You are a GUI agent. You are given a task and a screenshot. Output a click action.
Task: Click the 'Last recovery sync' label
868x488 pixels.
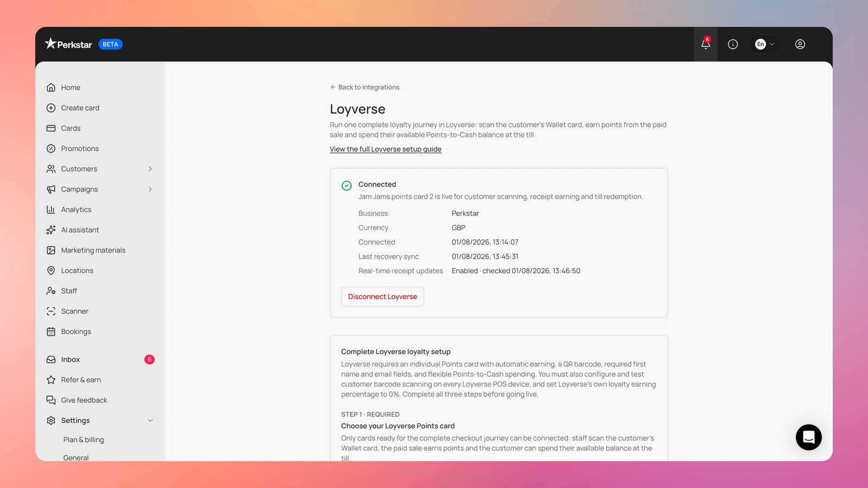(x=388, y=256)
